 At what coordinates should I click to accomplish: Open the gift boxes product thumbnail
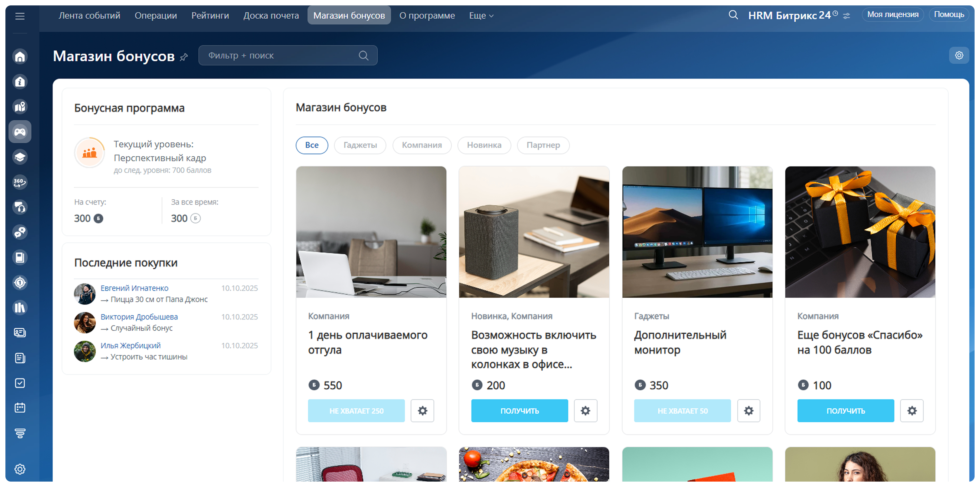click(860, 232)
